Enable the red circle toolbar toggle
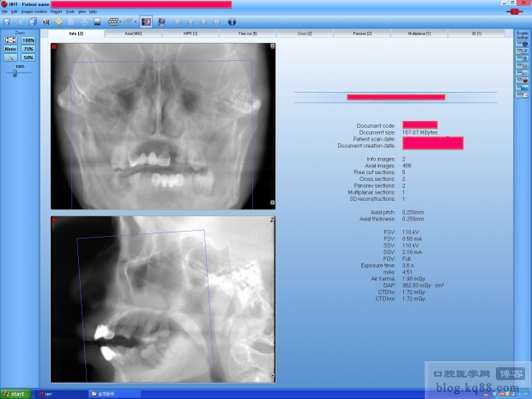The image size is (532, 399). click(523, 81)
